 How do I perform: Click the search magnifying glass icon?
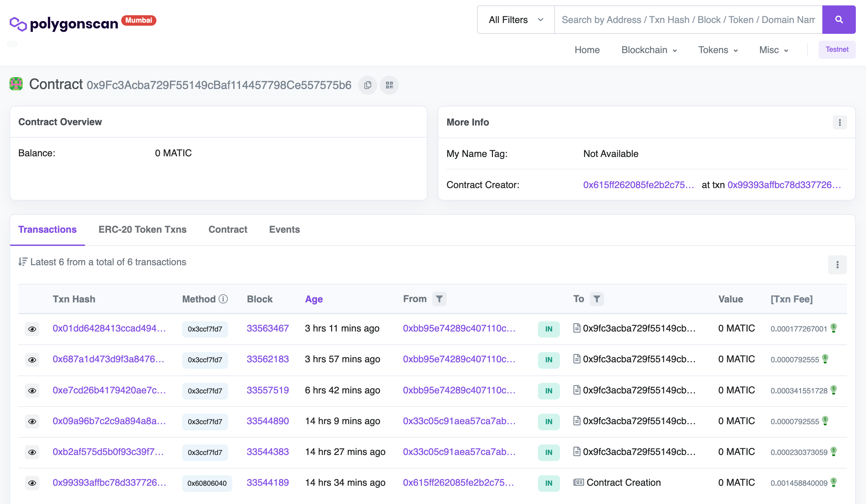click(839, 20)
